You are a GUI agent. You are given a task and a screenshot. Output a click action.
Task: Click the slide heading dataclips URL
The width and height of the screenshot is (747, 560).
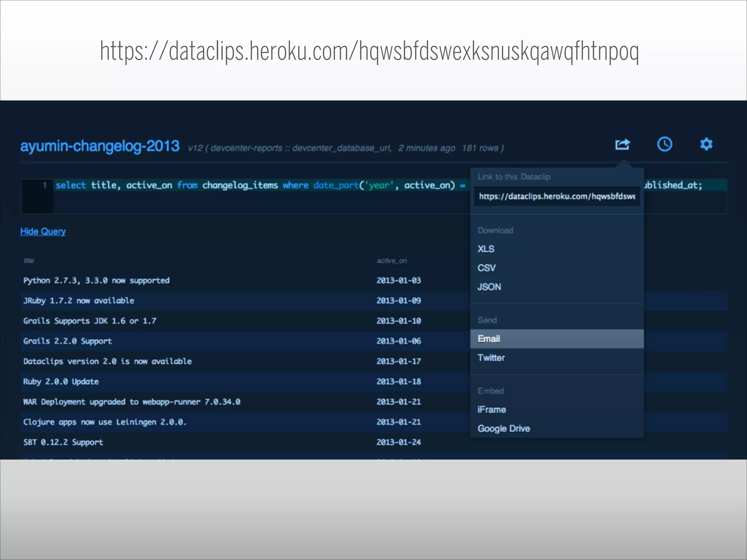369,51
